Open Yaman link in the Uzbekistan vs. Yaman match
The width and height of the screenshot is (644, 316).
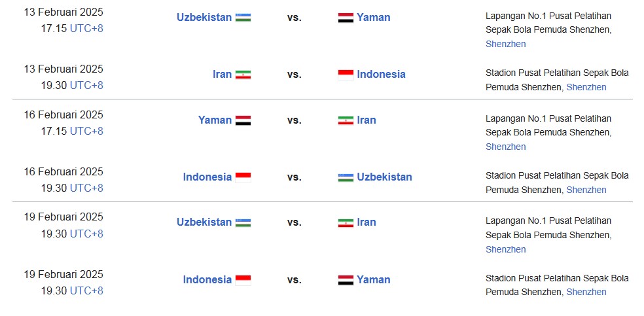point(373,17)
